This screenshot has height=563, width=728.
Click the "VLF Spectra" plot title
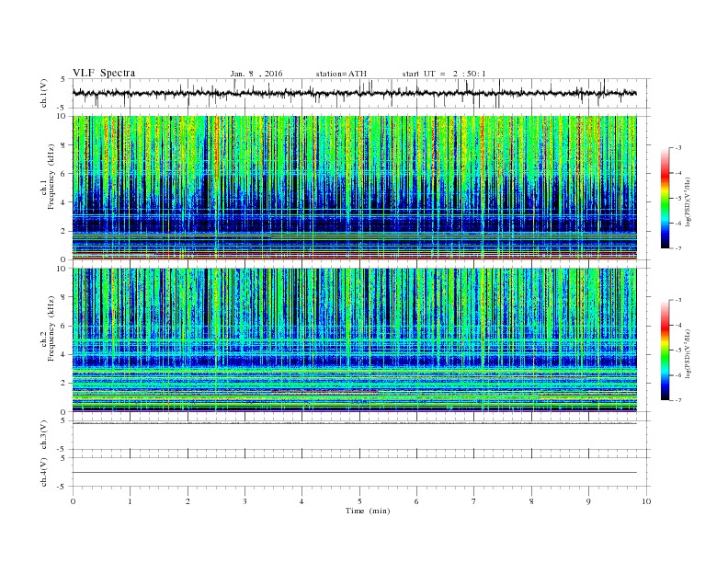[104, 73]
